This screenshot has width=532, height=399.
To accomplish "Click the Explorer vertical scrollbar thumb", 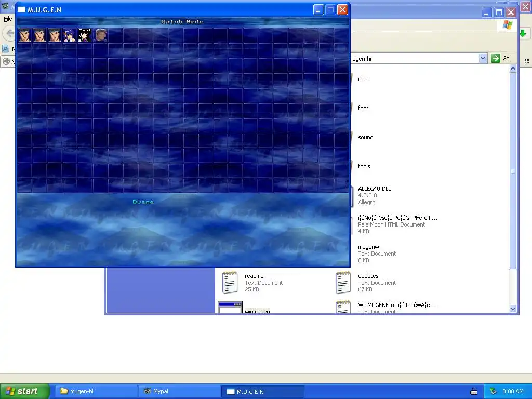I will (513, 171).
